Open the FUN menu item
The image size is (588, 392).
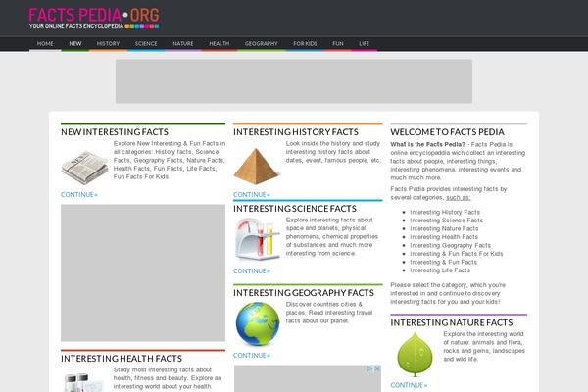tap(338, 43)
